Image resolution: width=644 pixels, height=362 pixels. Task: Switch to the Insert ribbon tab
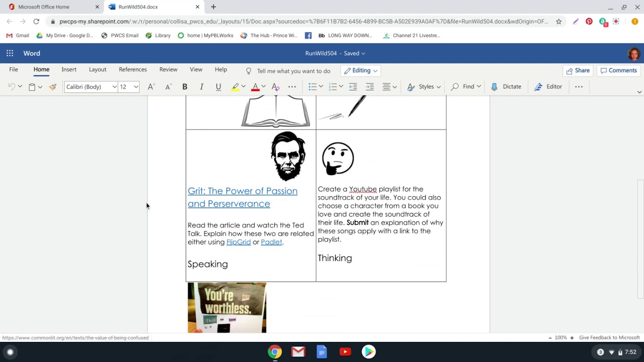point(69,70)
